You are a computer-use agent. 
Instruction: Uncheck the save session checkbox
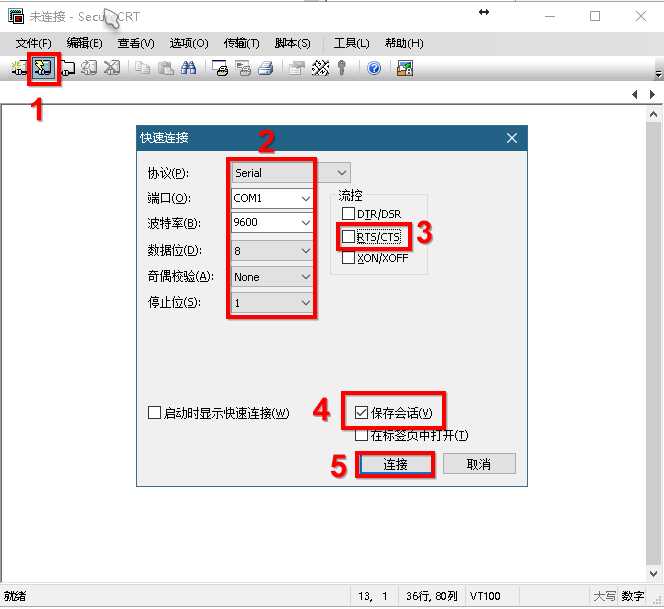point(361,412)
